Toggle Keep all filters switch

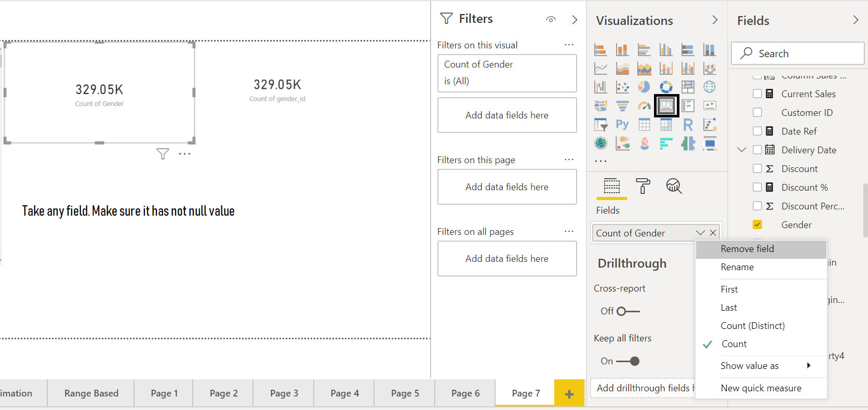point(628,361)
